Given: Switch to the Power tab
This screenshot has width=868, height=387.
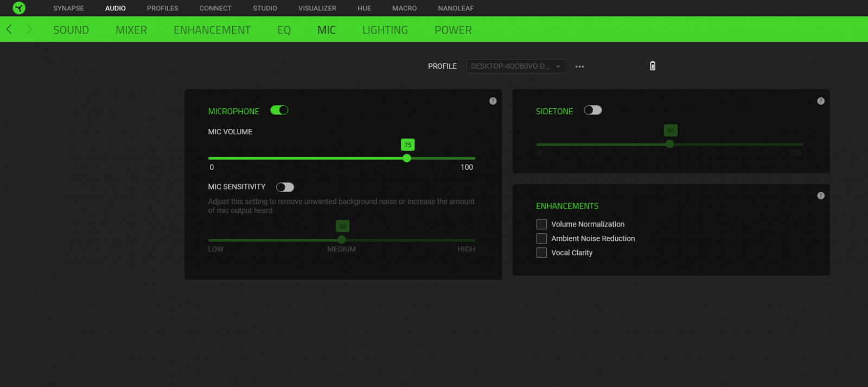Looking at the screenshot, I should (453, 30).
